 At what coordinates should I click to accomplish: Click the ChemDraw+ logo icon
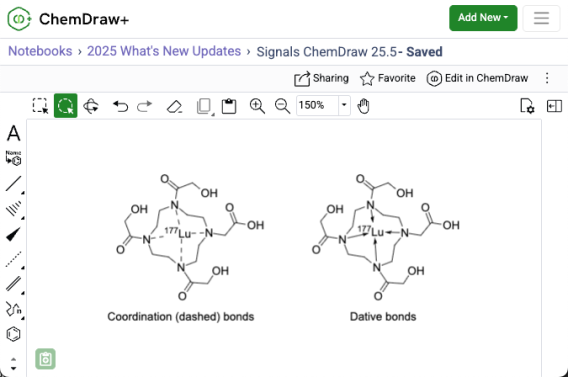tap(19, 19)
